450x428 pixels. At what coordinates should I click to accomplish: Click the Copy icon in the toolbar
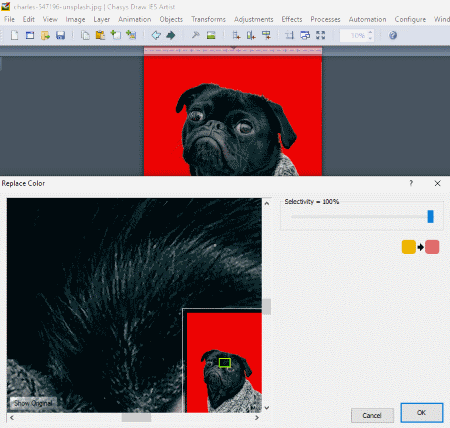click(85, 35)
